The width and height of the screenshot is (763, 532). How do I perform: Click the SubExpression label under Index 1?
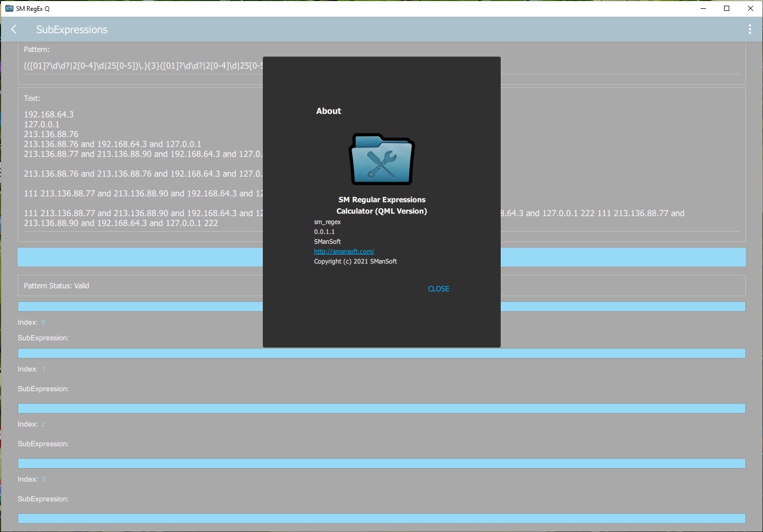coord(43,389)
